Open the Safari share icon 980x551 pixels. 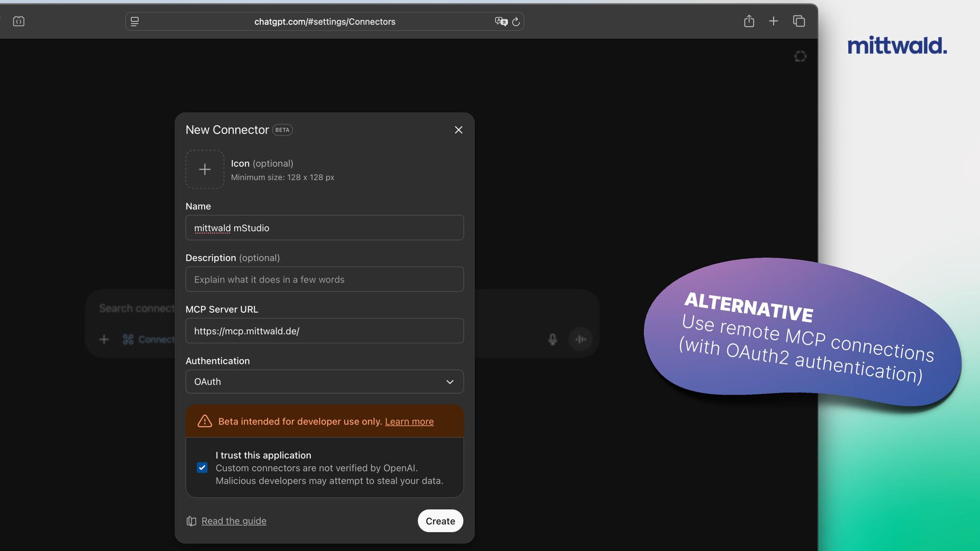point(749,21)
